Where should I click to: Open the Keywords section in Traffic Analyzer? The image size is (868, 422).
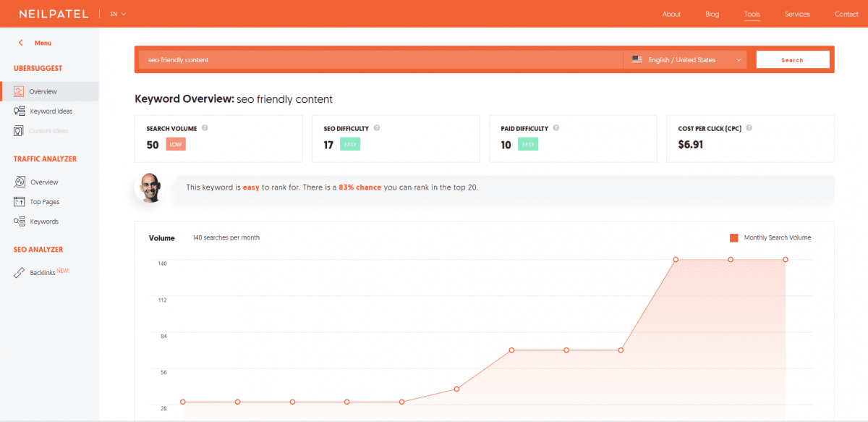[45, 221]
